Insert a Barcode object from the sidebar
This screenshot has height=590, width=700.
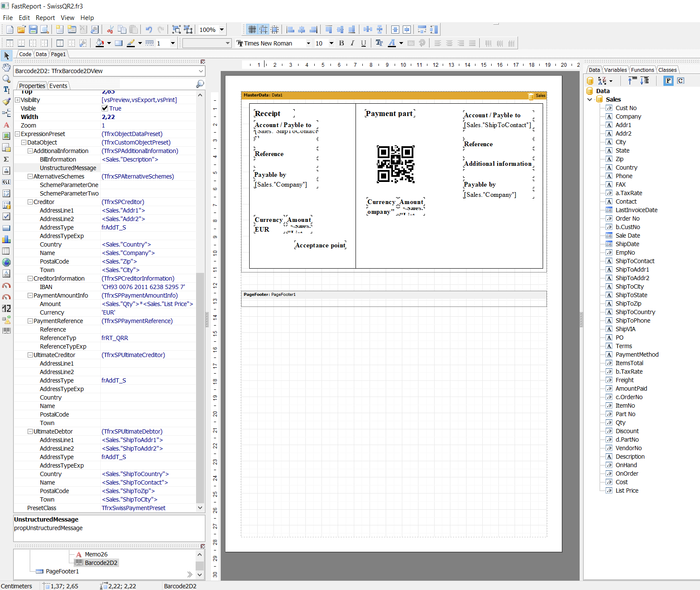tap(6, 330)
